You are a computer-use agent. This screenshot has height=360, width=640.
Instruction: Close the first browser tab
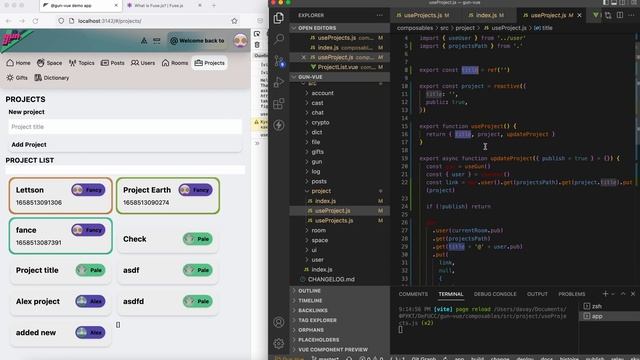point(116,6)
